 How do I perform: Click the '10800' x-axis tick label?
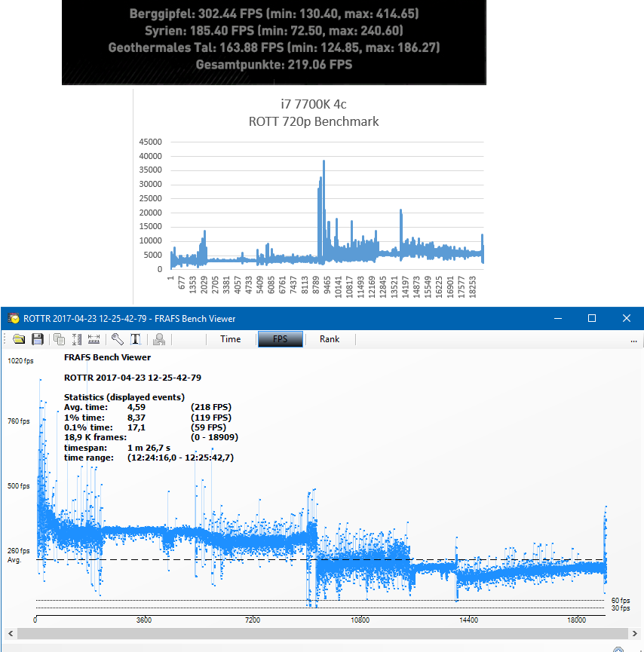click(360, 620)
